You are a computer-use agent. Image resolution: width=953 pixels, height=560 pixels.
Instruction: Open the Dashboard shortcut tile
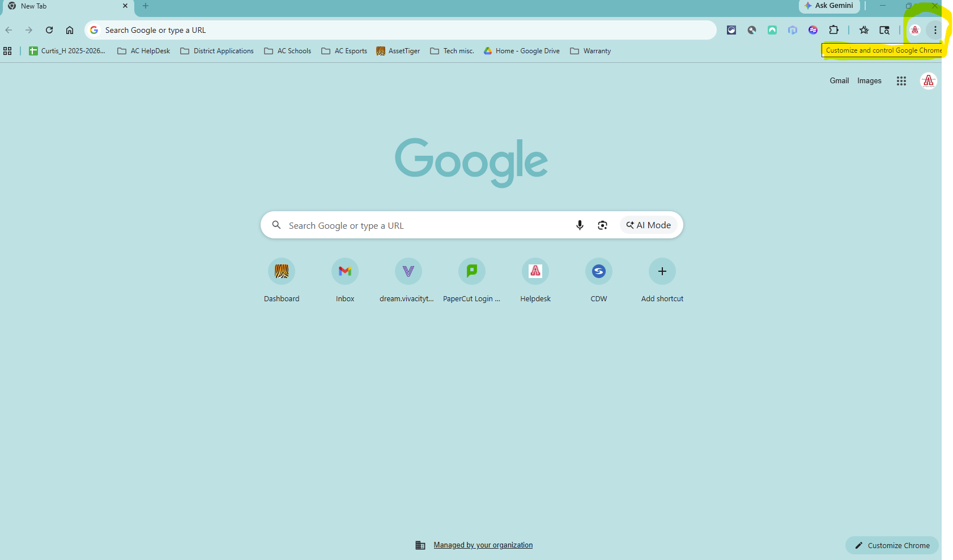[282, 281]
